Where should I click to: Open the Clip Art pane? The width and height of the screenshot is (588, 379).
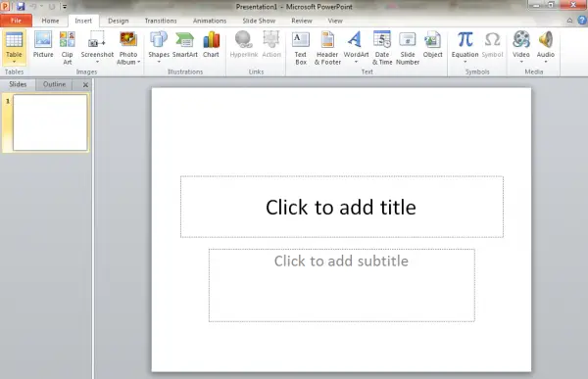pyautogui.click(x=67, y=48)
